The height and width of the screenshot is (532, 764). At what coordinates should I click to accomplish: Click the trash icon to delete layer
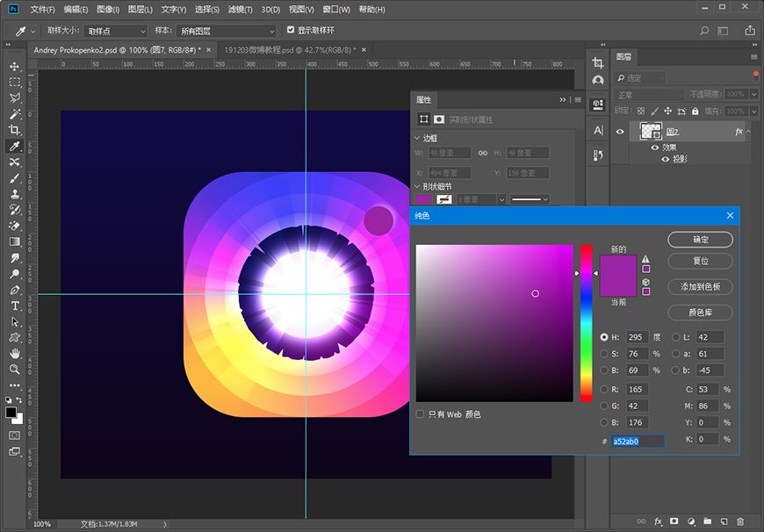(740, 521)
